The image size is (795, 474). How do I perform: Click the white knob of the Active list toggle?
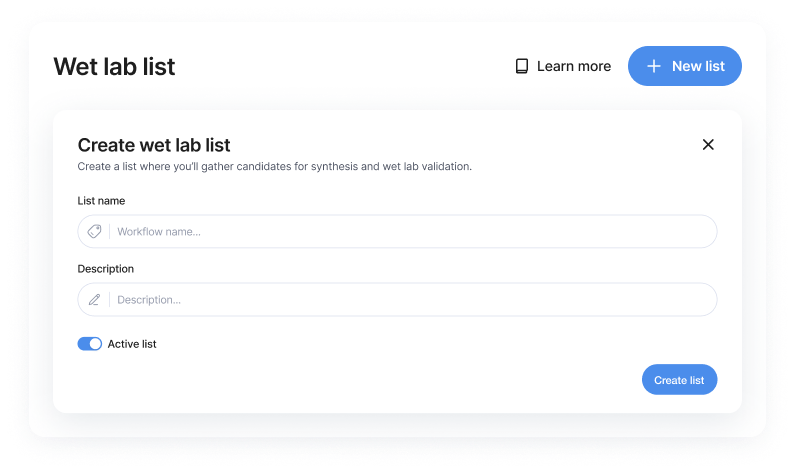(x=96, y=344)
